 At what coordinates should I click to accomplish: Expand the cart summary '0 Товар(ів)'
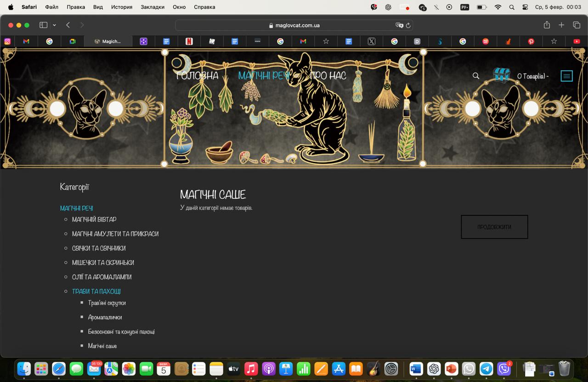pyautogui.click(x=533, y=76)
